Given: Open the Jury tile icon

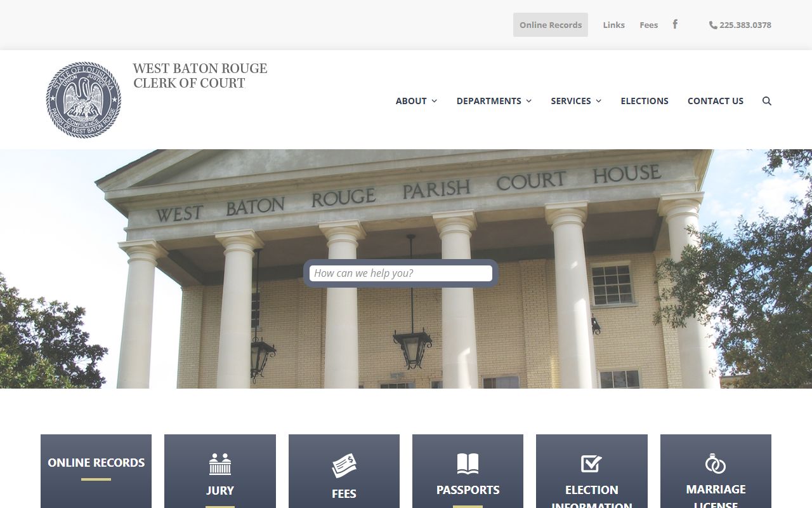Looking at the screenshot, I should click(x=220, y=464).
